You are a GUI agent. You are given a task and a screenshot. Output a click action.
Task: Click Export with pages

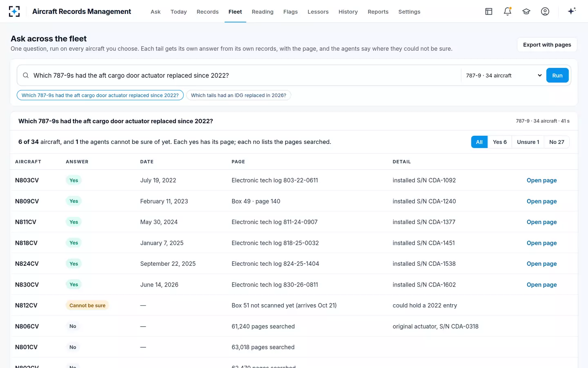547,45
